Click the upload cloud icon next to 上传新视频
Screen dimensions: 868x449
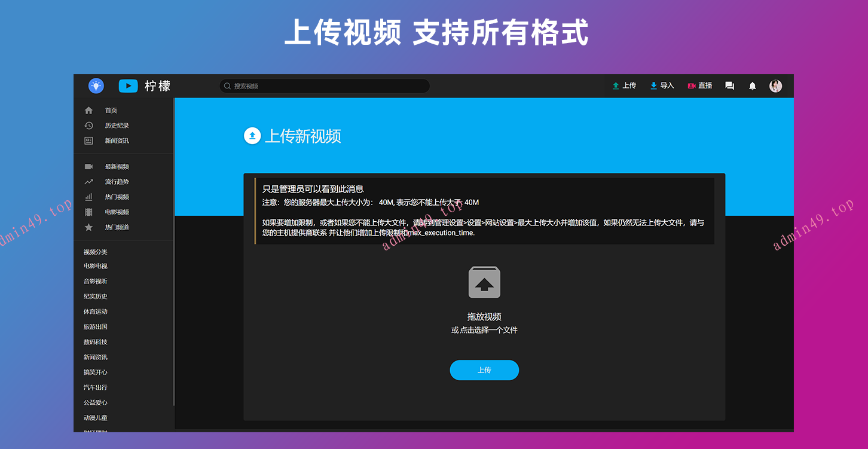252,136
